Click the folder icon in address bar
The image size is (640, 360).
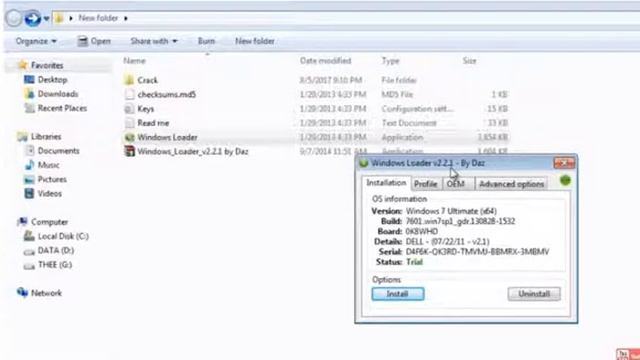coord(59,18)
